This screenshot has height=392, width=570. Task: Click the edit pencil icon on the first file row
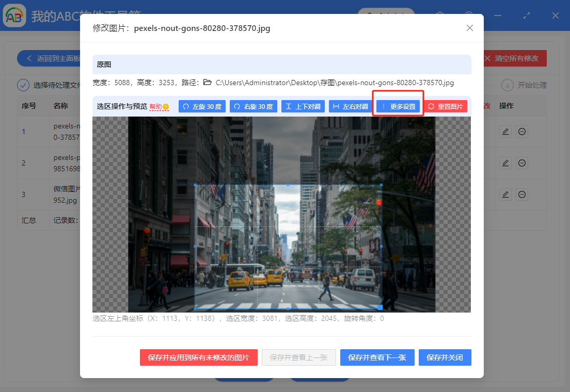[505, 132]
